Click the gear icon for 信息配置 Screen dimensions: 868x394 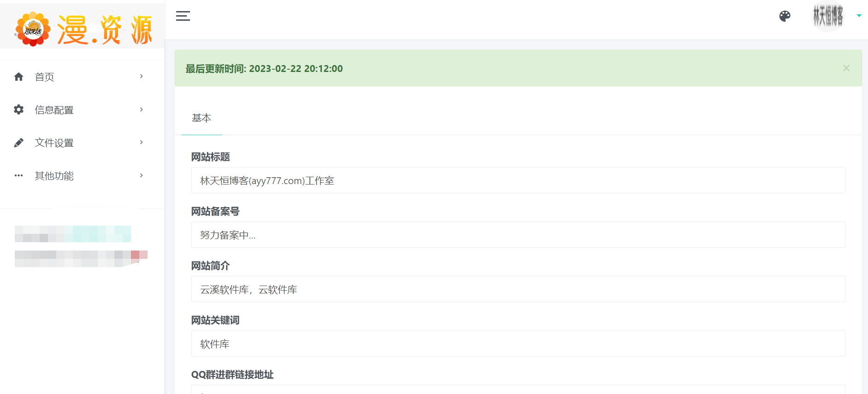tap(19, 110)
